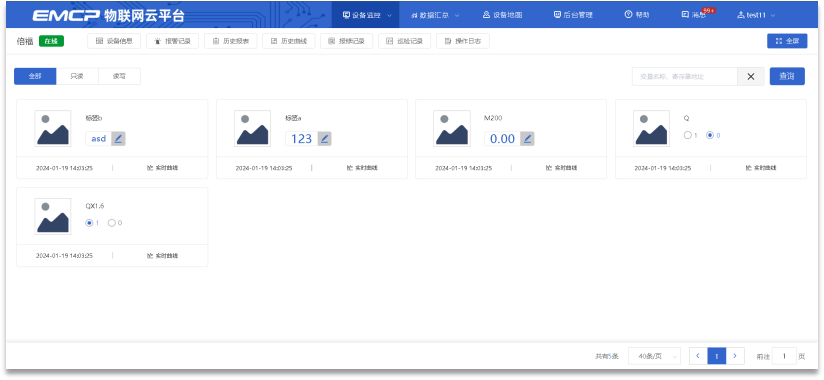Viewport: 824px width, 380px height.
Task: Open the 历史曲线 history curve tab
Action: click(289, 41)
